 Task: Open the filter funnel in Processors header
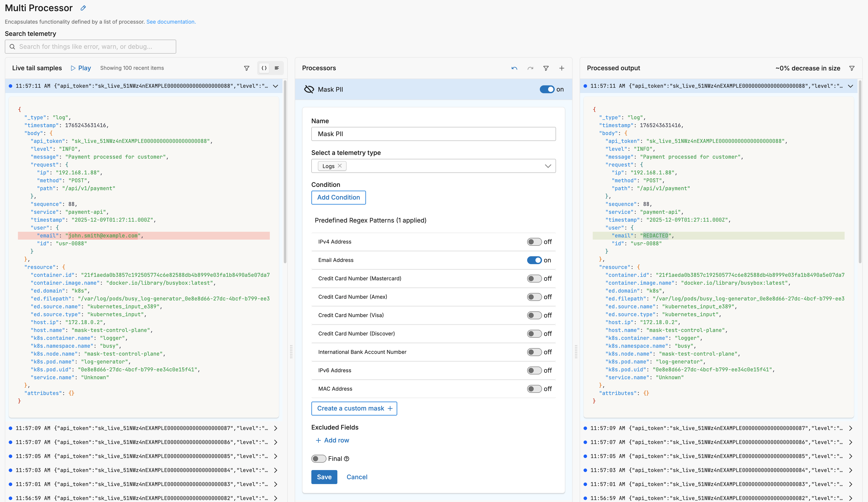(546, 68)
